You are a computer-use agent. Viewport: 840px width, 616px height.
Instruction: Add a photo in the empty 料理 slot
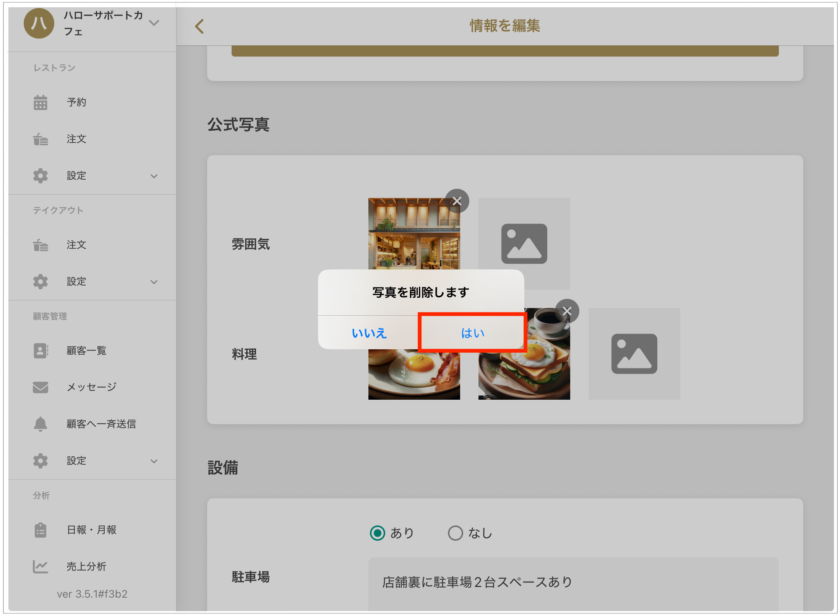click(x=634, y=354)
